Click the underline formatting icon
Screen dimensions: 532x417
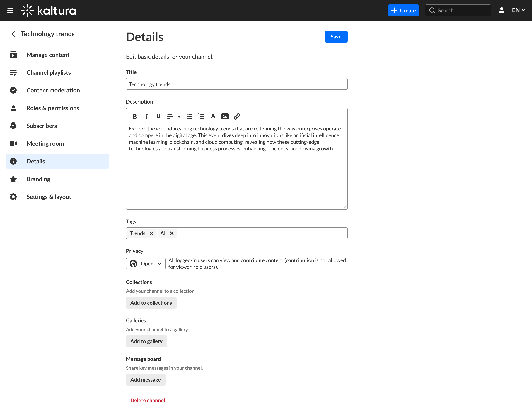(158, 116)
